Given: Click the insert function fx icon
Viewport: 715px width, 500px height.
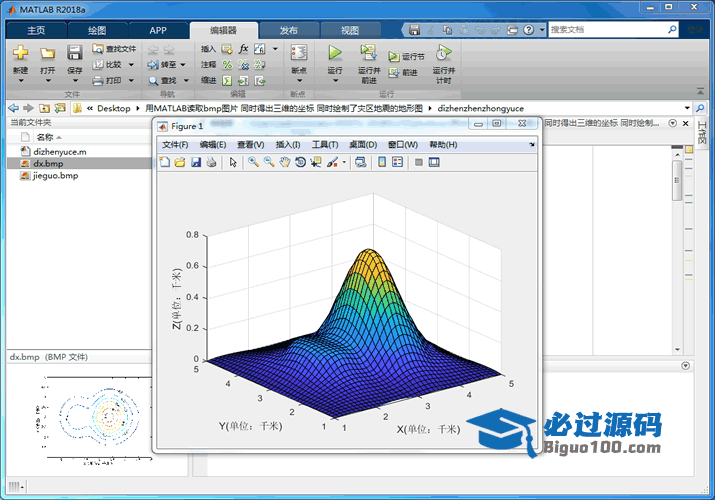Looking at the screenshot, I should pyautogui.click(x=244, y=49).
